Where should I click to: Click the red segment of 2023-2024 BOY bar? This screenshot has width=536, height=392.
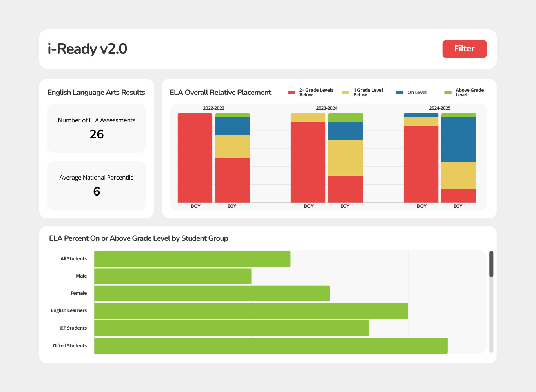(x=308, y=162)
